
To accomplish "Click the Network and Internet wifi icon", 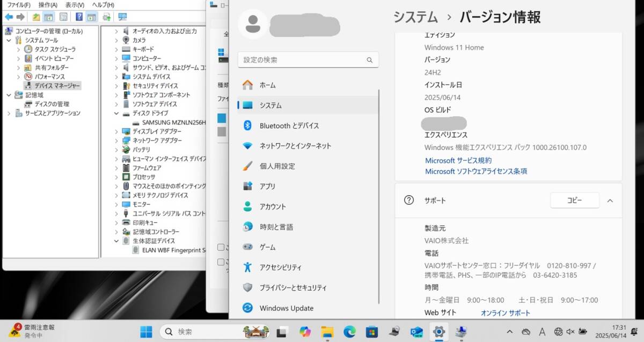I will (247, 146).
